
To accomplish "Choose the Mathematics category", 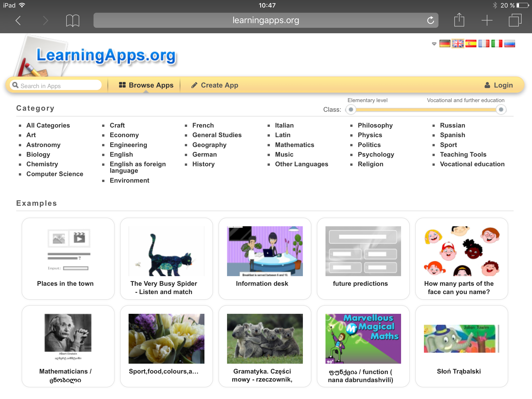I will [x=295, y=145].
